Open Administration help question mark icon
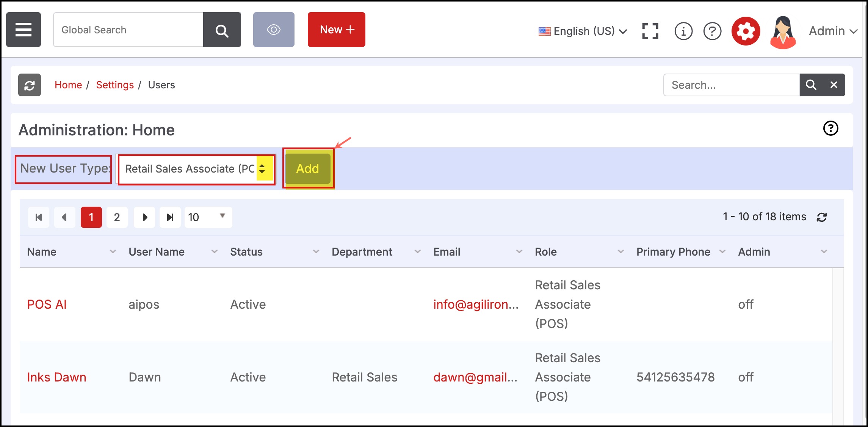868x427 pixels. [830, 128]
